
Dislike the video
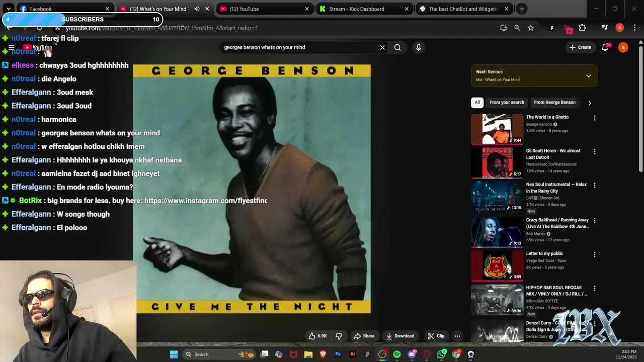(x=339, y=336)
